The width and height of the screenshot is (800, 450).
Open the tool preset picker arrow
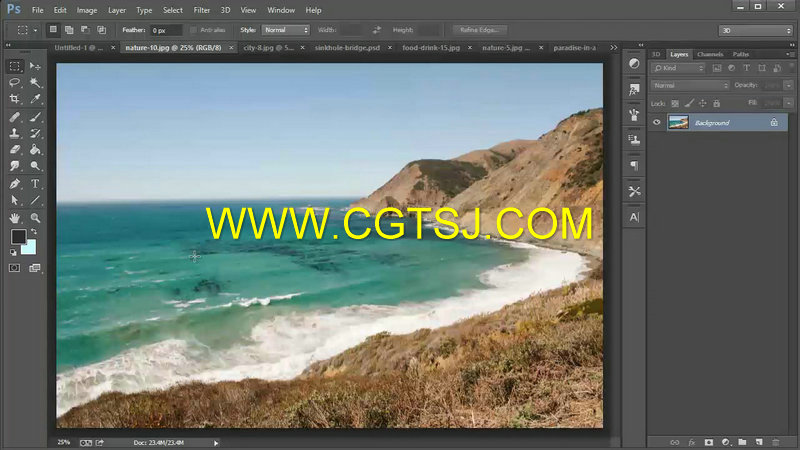coord(35,30)
